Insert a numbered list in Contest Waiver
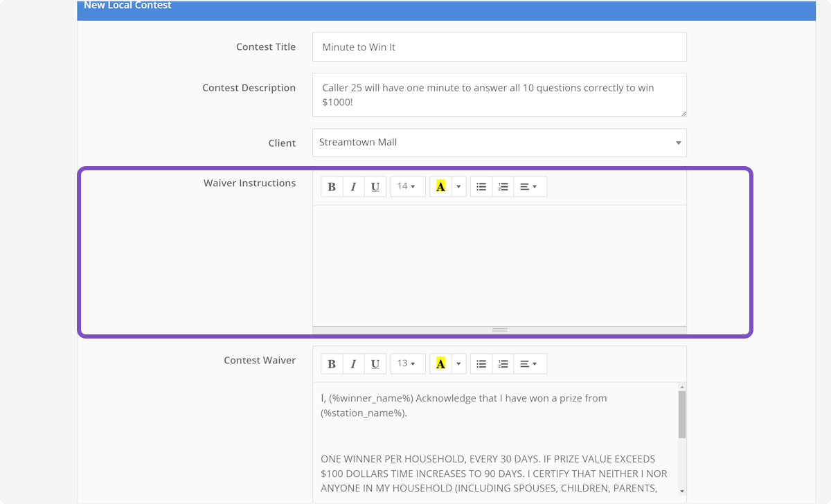 [x=503, y=363]
